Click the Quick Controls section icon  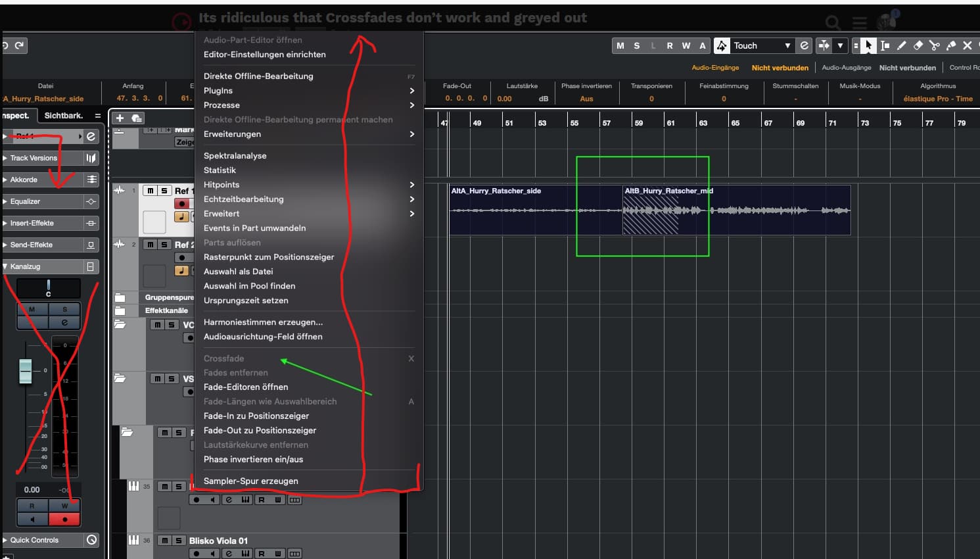click(x=91, y=540)
